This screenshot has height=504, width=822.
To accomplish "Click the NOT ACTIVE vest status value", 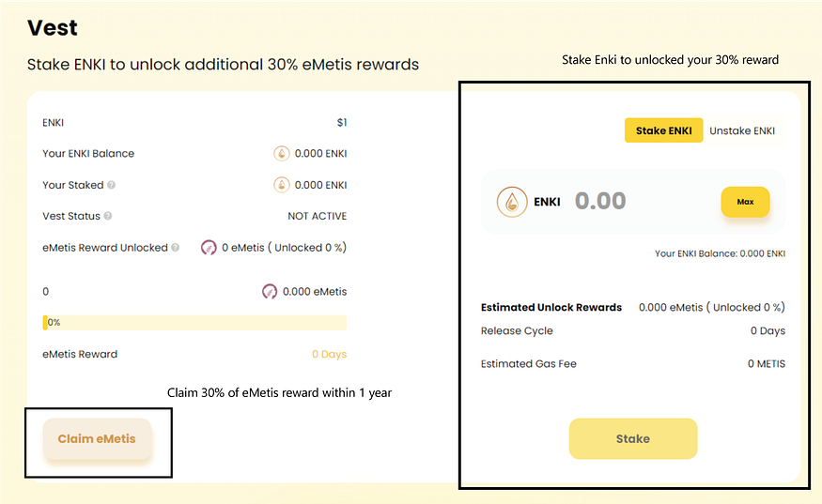I will (317, 216).
